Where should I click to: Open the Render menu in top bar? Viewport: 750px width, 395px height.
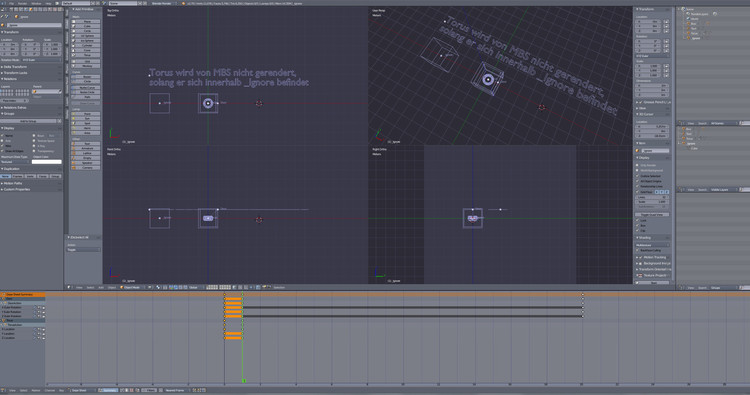pos(22,3)
